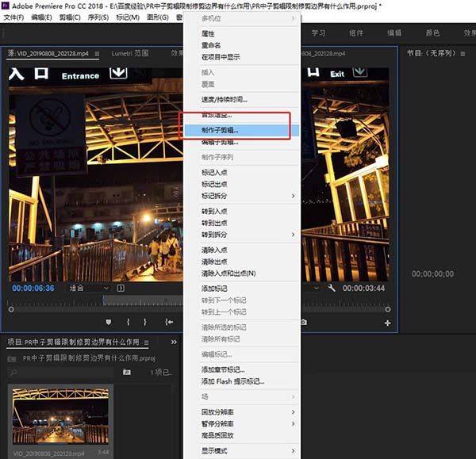Screen dimensions: 476x459
Task: Open the Source panel hamburger menu
Action: pos(97,54)
